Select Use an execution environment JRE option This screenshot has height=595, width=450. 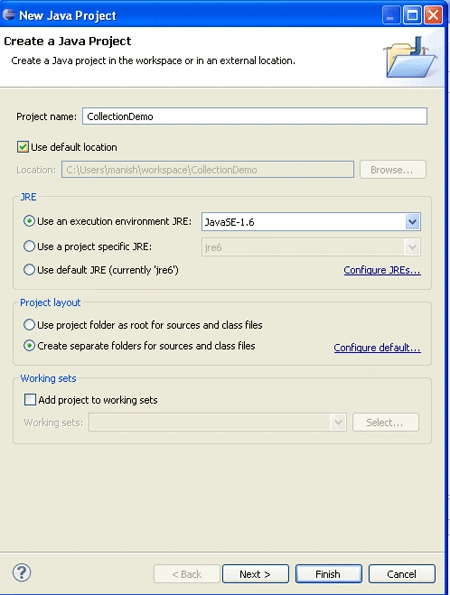[x=29, y=221]
